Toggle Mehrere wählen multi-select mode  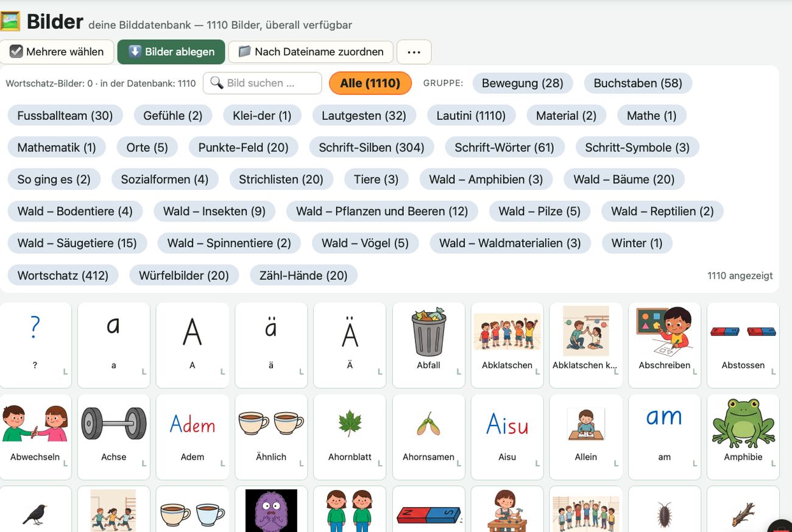[x=57, y=52]
